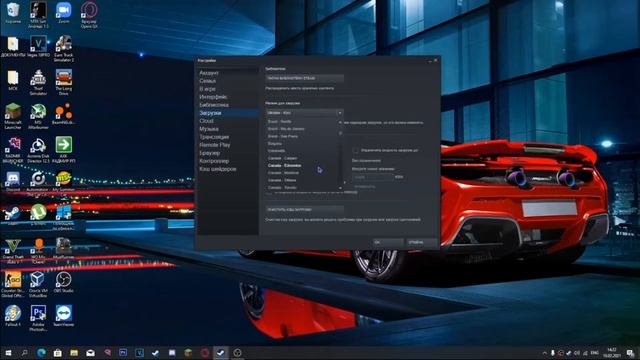Screen dimensions: 640x360
Task: Open the MSI Afterburner shortcut
Action: [38, 116]
